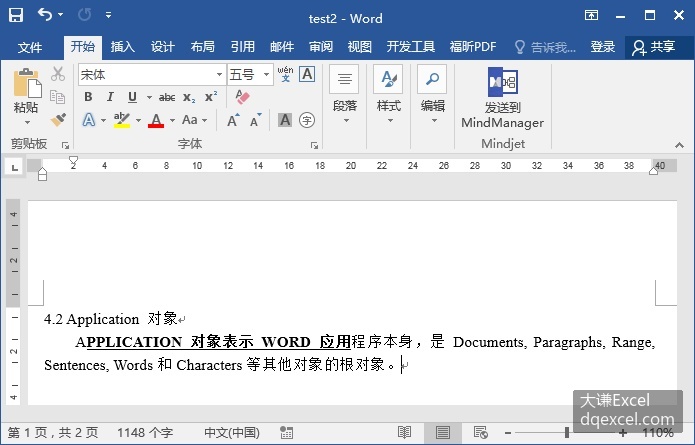Screen dimensions: 695x445
Task: Switch to the 视图 tab
Action: (359, 47)
